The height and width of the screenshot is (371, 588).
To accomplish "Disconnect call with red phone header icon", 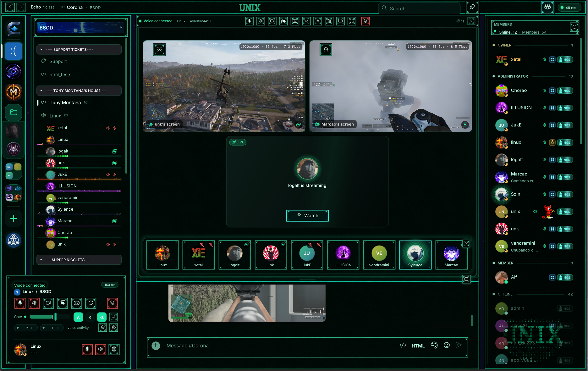I will 365,21.
